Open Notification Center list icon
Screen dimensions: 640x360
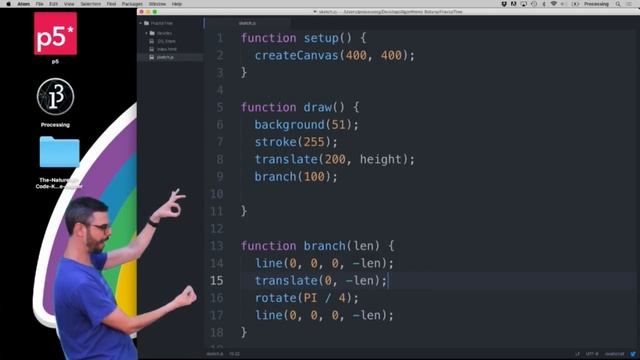pyautogui.click(x=629, y=4)
